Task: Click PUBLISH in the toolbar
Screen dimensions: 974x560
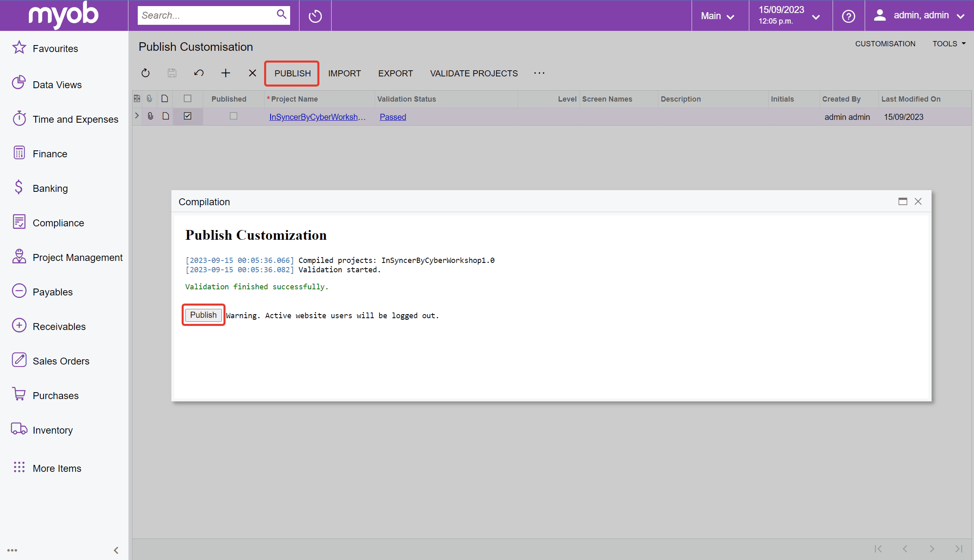Action: coord(292,73)
